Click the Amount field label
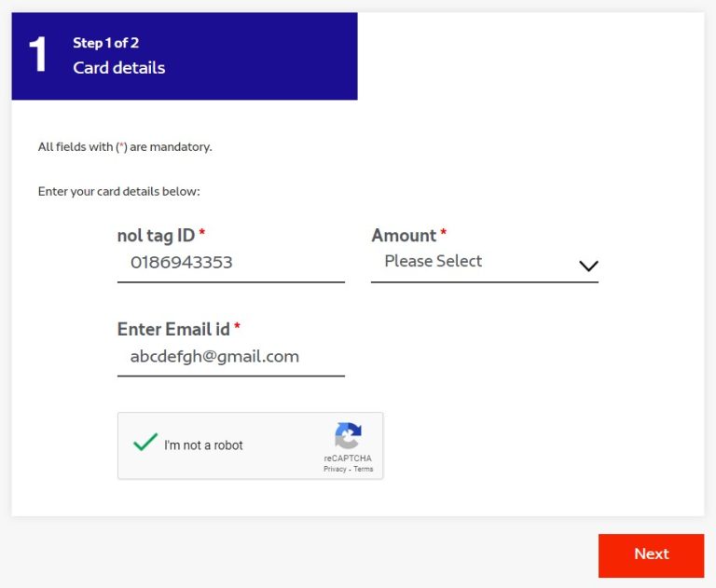The image size is (716, 588). point(404,236)
